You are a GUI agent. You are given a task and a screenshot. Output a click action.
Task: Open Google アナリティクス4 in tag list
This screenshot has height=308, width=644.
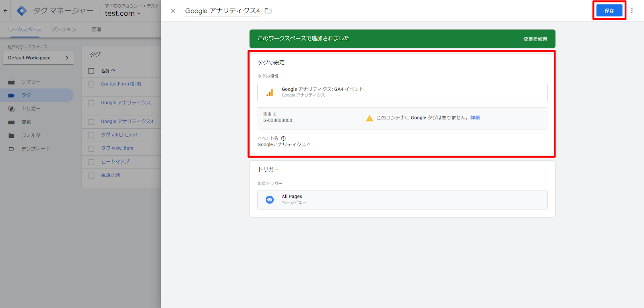(127, 121)
